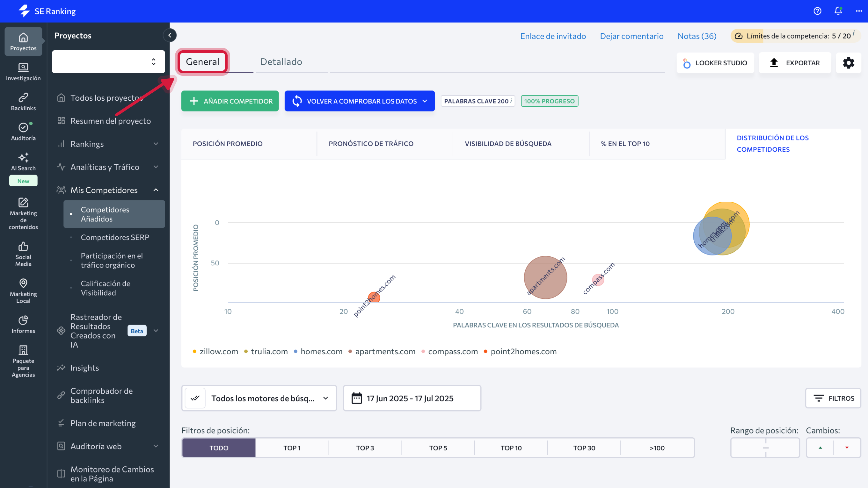868x488 pixels.
Task: Select the TOP 1 position filter
Action: (292, 448)
